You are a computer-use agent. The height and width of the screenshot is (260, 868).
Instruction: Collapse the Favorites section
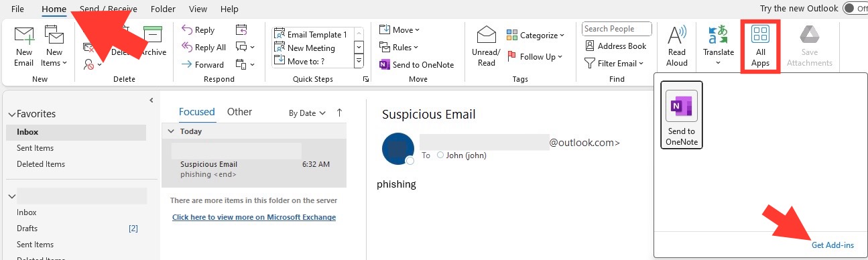(11, 114)
